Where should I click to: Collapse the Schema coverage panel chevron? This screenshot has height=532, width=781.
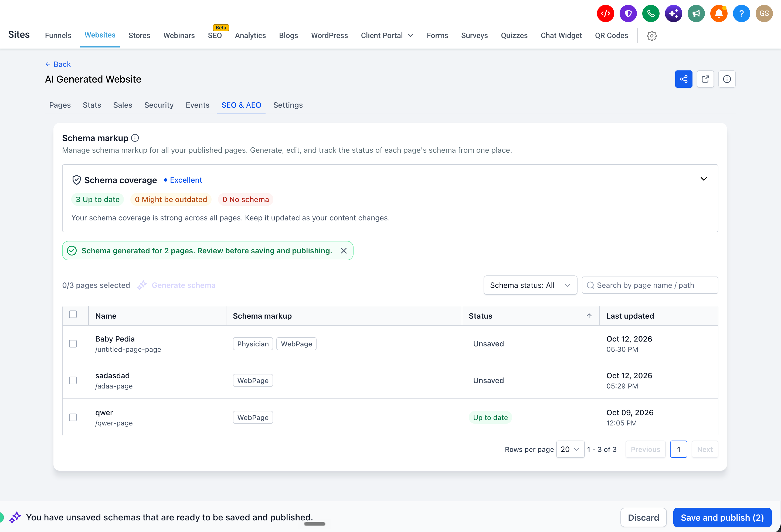click(x=703, y=179)
